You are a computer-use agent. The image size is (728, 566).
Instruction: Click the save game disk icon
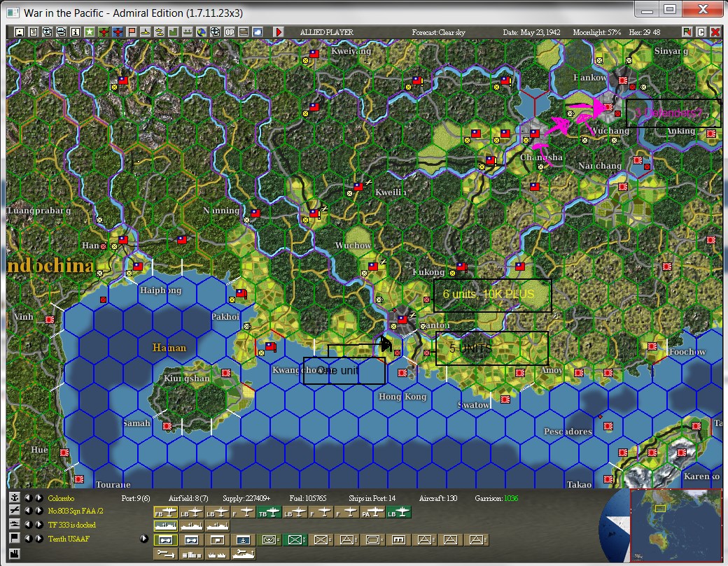click(x=20, y=32)
